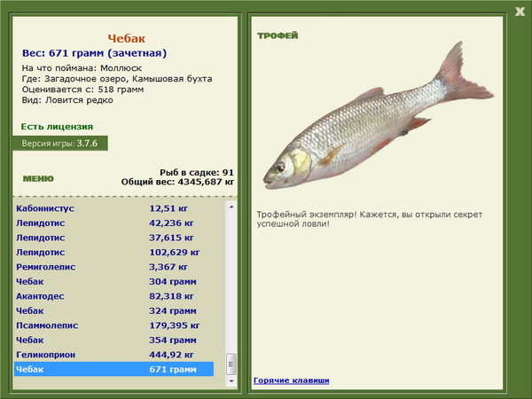The image size is (532, 399).
Task: Click the Есть лицензия text
Action: coord(57,127)
